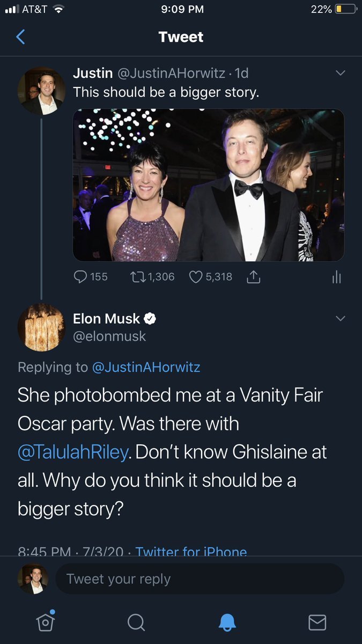Tap the Tweet your reply field
The width and height of the screenshot is (362, 644).
198,579
